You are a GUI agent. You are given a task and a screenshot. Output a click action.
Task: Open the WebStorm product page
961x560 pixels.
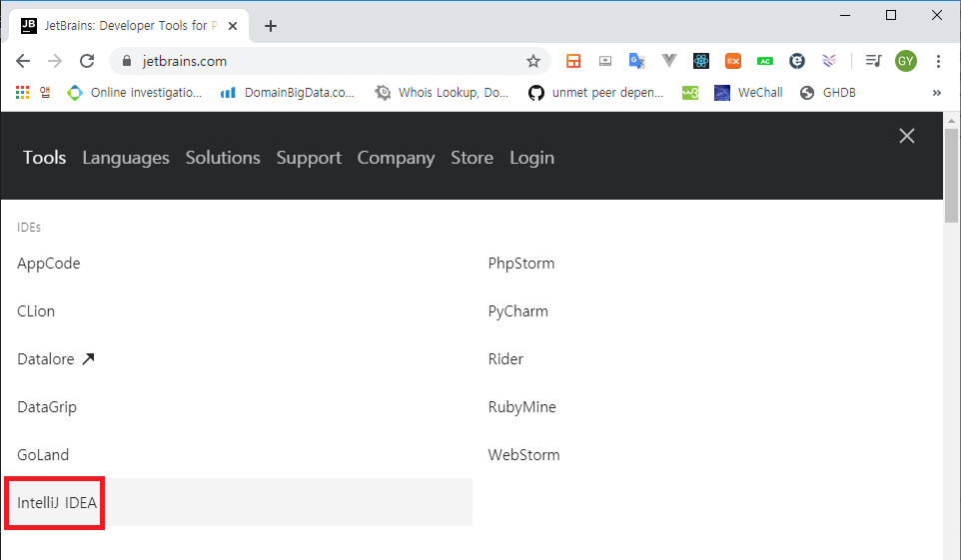tap(524, 454)
